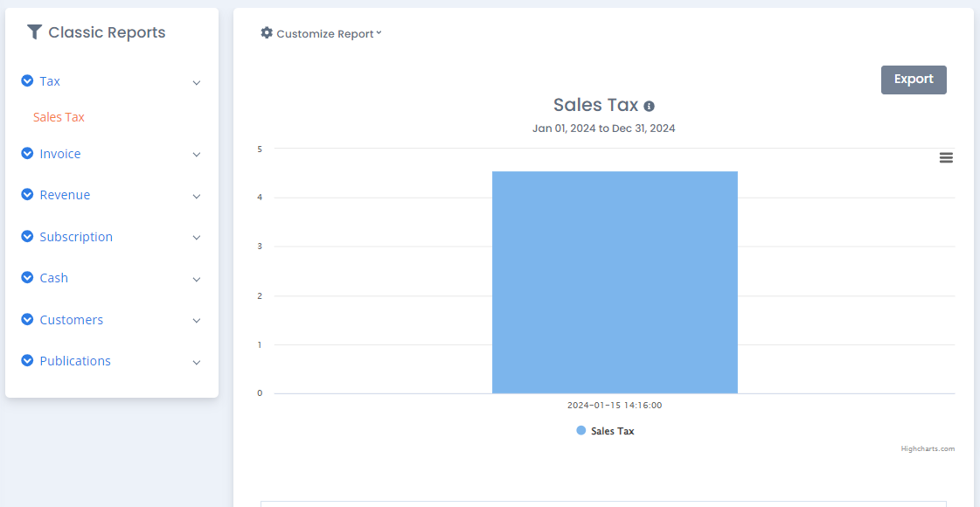Click the blue circle icon beside Revenue

[27, 194]
